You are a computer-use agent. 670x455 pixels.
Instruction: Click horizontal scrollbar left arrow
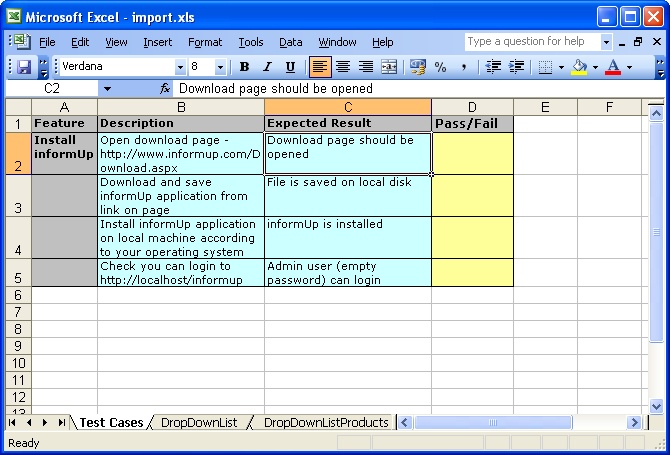coord(405,423)
